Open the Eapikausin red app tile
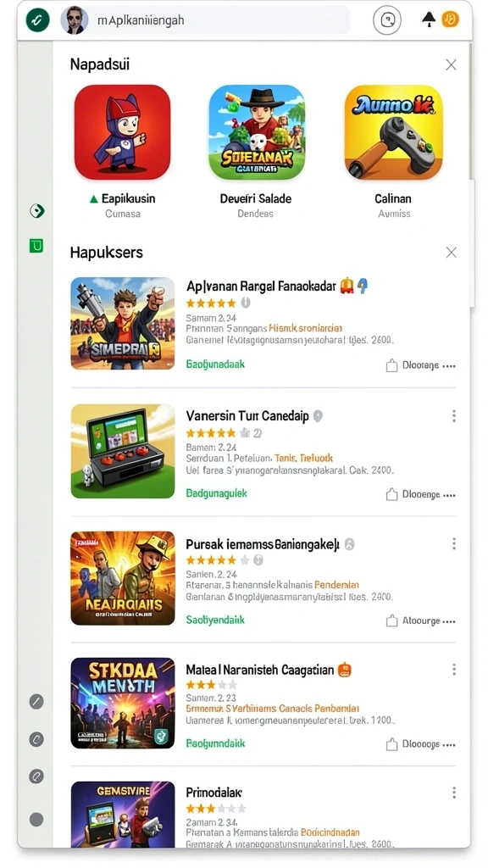488x868 pixels. [x=122, y=132]
